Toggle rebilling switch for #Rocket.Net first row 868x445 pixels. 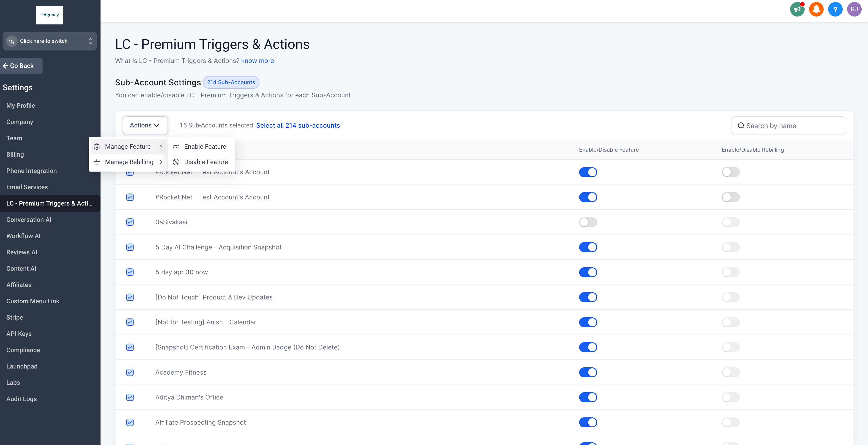pos(731,172)
